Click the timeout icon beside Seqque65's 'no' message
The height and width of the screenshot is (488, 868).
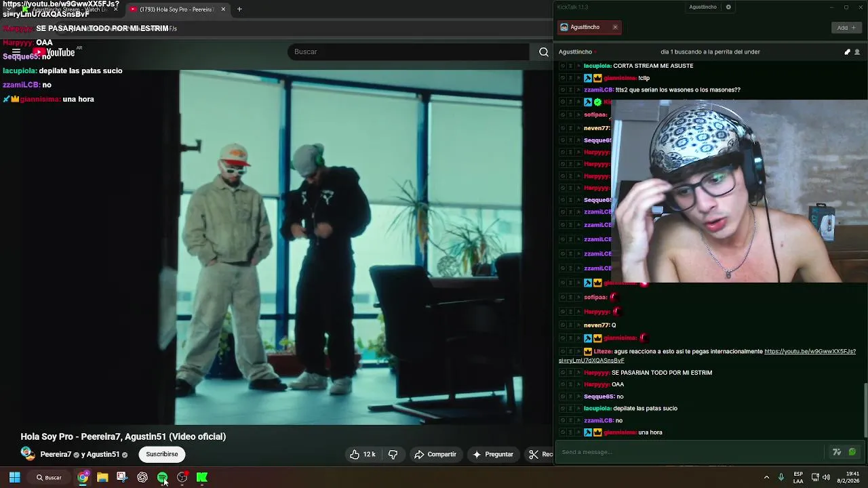(570, 396)
